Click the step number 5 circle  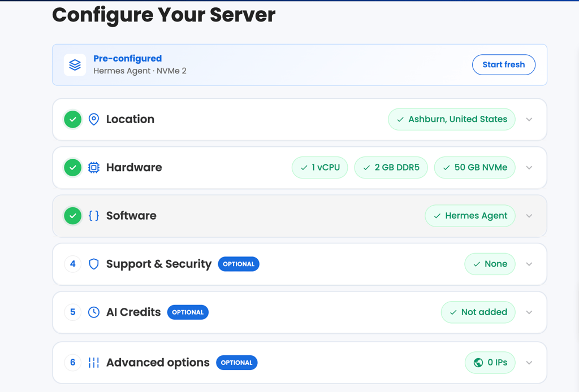click(73, 312)
